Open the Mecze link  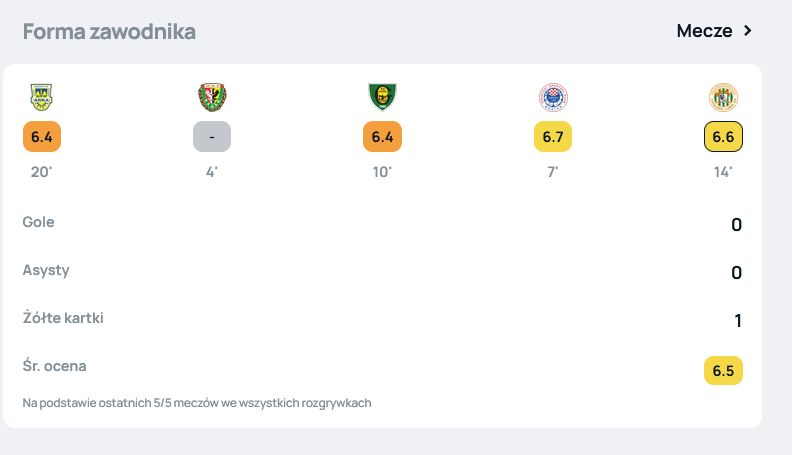[705, 31]
